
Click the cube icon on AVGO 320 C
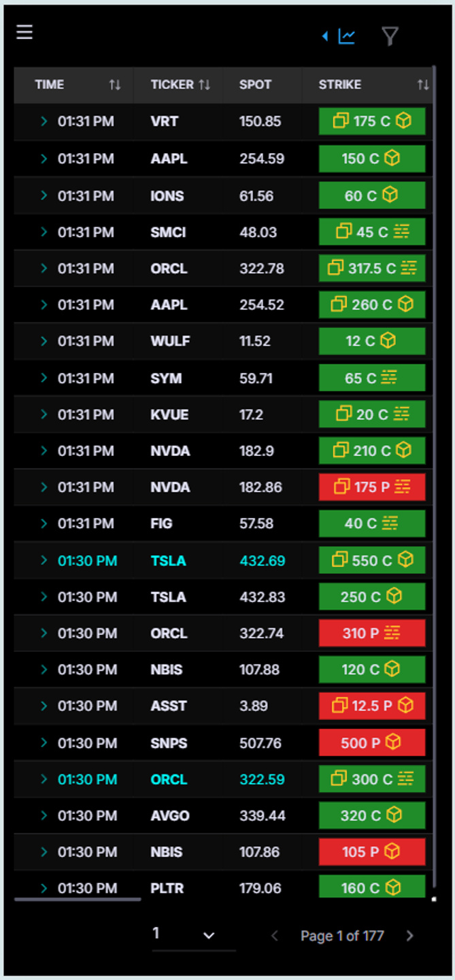394,815
